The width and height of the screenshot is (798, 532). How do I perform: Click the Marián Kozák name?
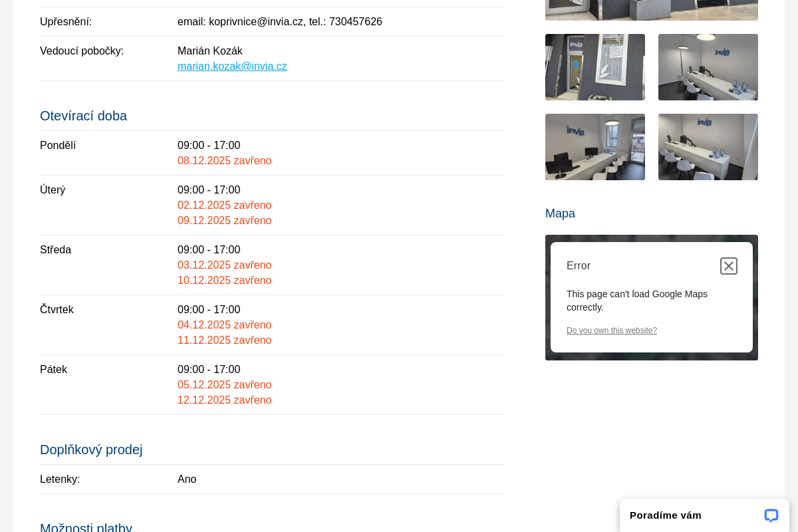210,51
